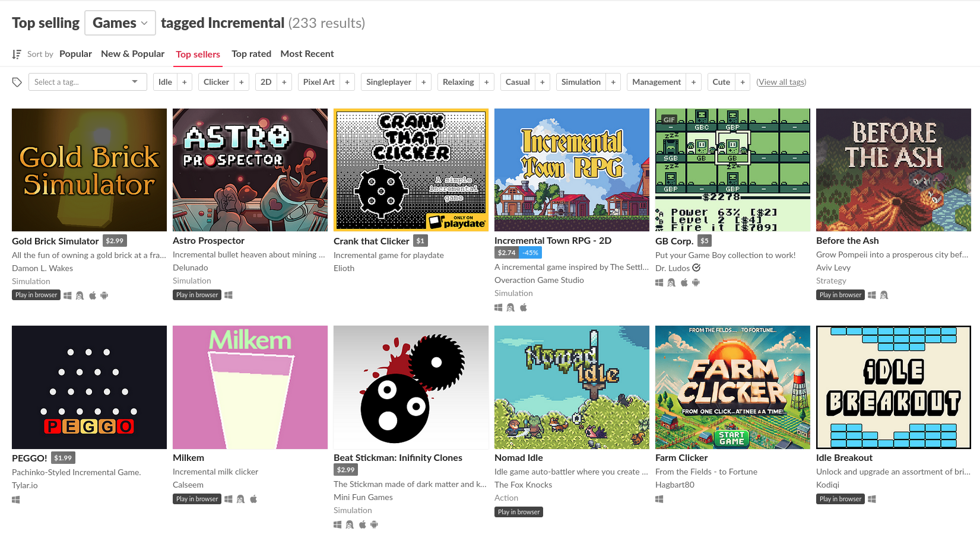Click the Linux icon under Before the Ash
This screenshot has width=980, height=541.
[884, 295]
